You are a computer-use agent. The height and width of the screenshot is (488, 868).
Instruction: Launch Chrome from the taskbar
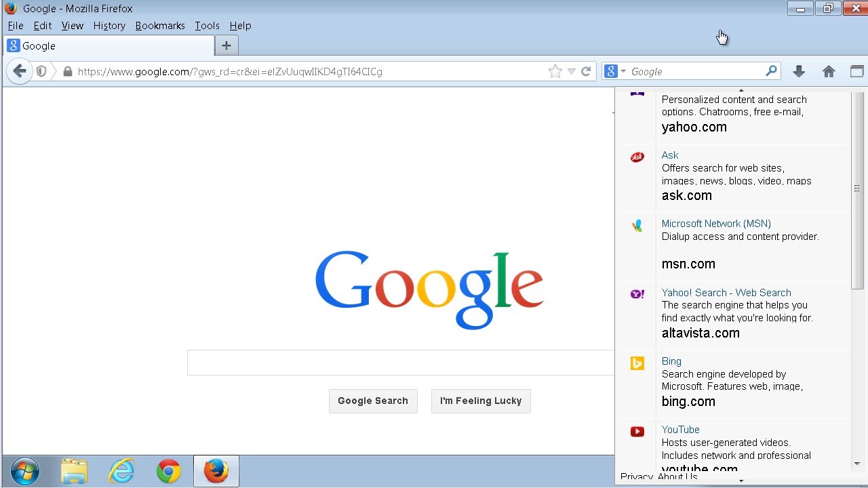click(x=169, y=471)
